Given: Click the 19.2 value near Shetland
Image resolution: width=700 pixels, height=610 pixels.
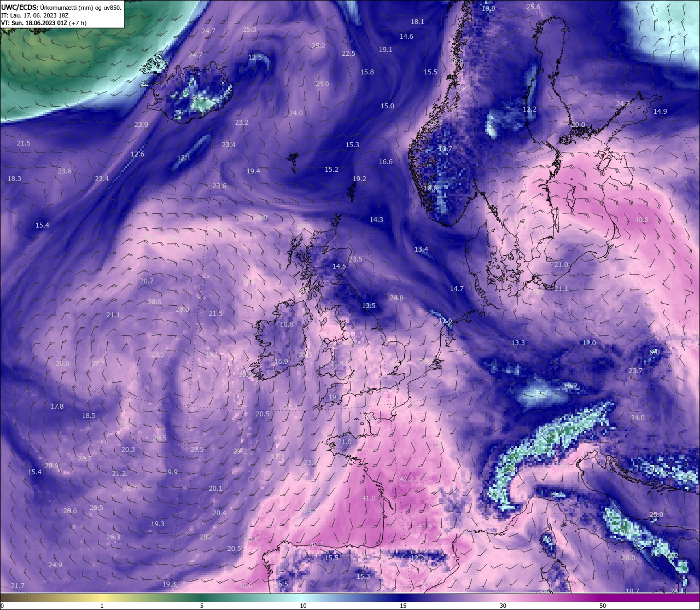Looking at the screenshot, I should point(359,179).
